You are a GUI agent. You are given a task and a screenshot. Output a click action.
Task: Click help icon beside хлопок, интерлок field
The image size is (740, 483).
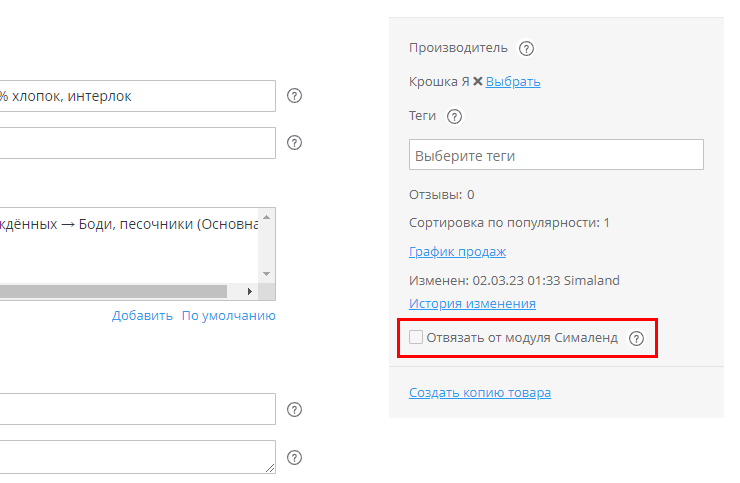(x=294, y=96)
